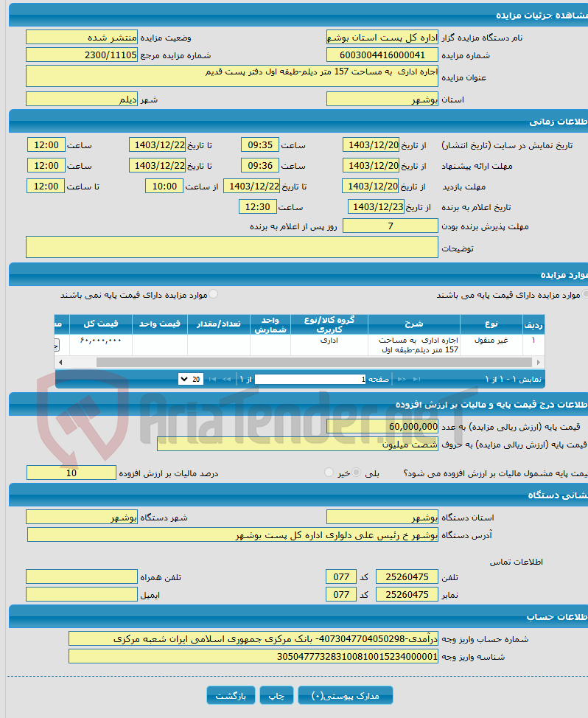Screen dimensions: 588x718
Task: Click the VAT percent field showing 10
Action: click(71, 473)
